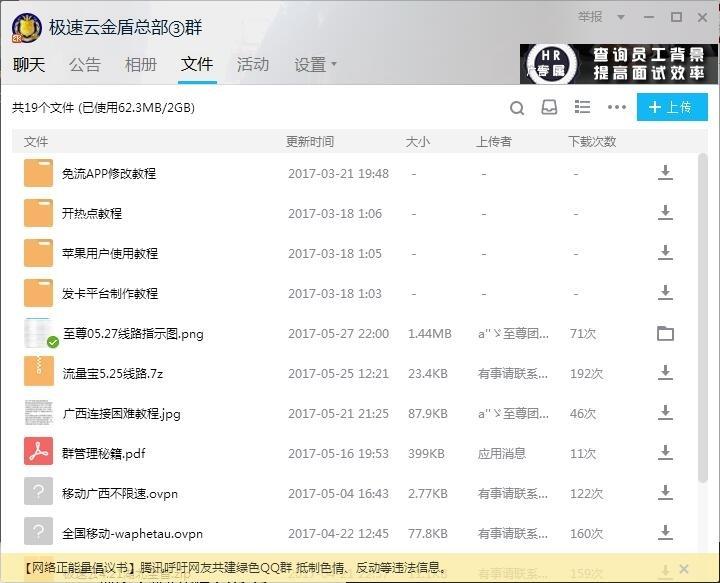
Task: Switch to the 活动 tab
Action: tap(253, 65)
